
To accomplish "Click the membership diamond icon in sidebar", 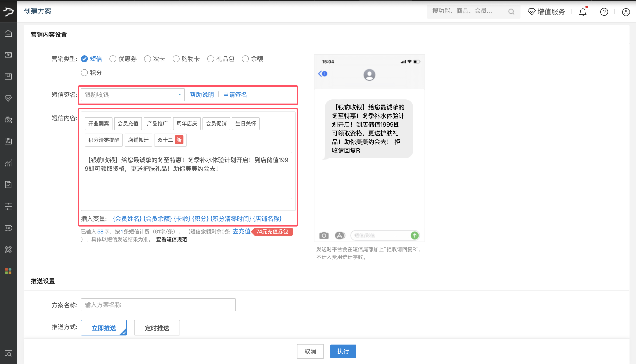I will click(x=8, y=98).
